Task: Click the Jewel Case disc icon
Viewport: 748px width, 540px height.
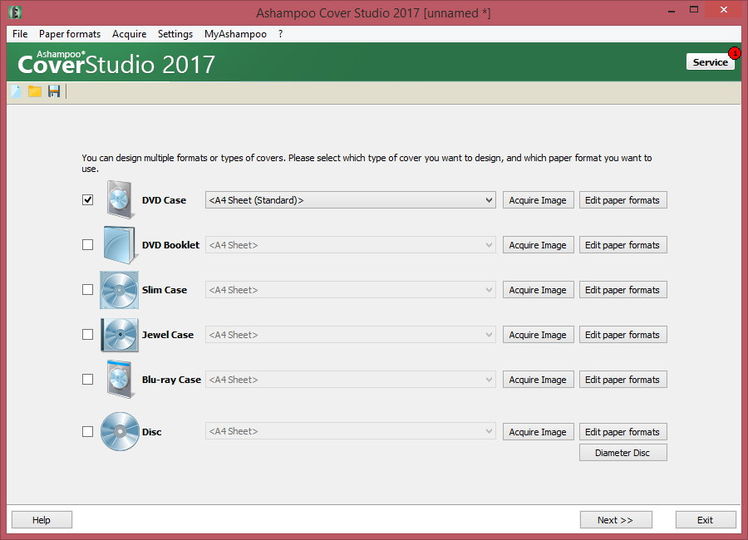Action: pos(120,335)
